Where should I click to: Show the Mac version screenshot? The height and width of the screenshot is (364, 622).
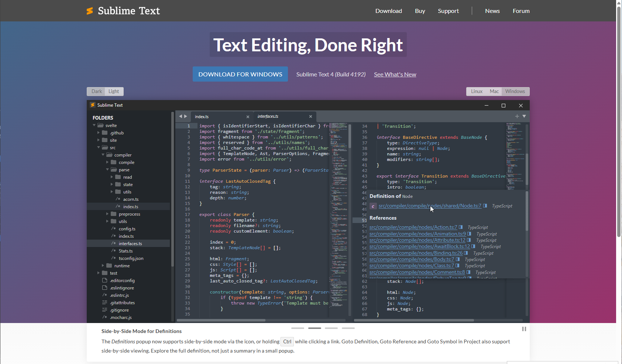point(494,91)
